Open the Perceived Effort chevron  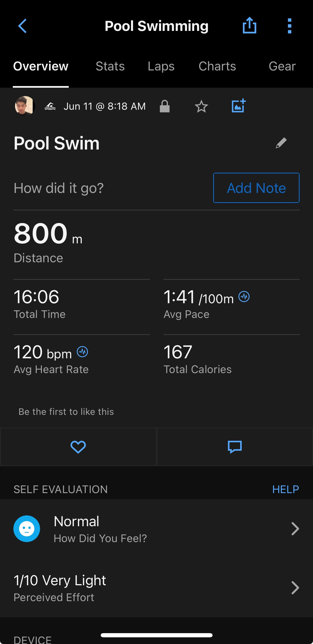coord(295,588)
